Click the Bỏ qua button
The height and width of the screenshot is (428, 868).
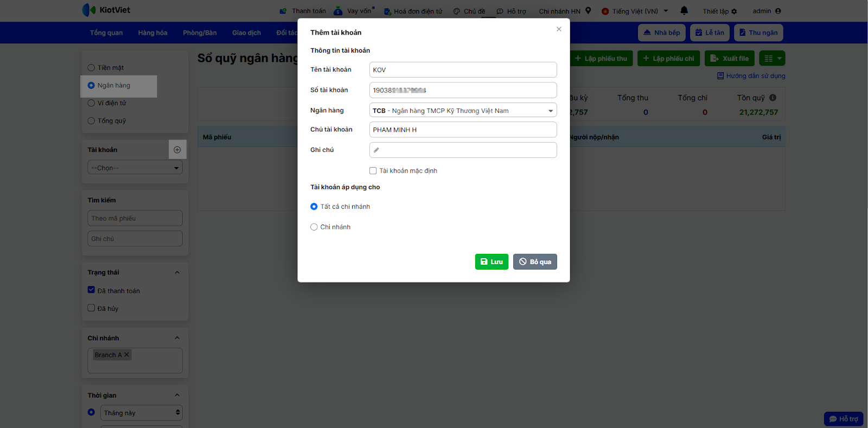tap(535, 261)
